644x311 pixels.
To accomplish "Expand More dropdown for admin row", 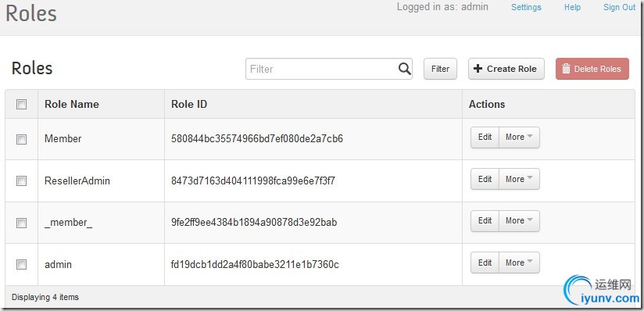I will click(519, 263).
